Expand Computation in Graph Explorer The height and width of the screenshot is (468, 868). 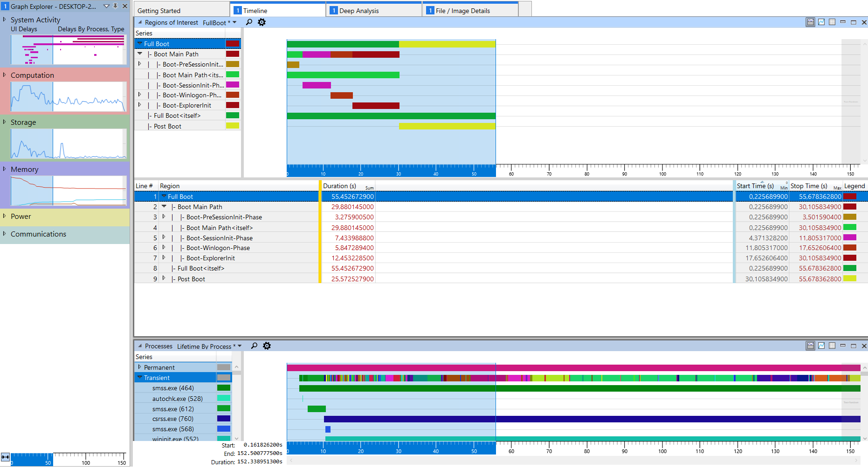tap(5, 75)
